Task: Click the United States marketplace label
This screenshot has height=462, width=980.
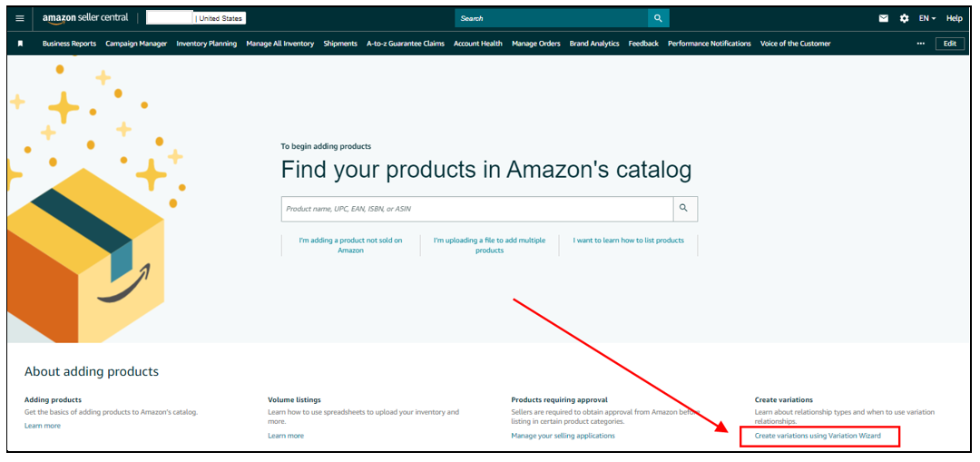Action: [220, 18]
